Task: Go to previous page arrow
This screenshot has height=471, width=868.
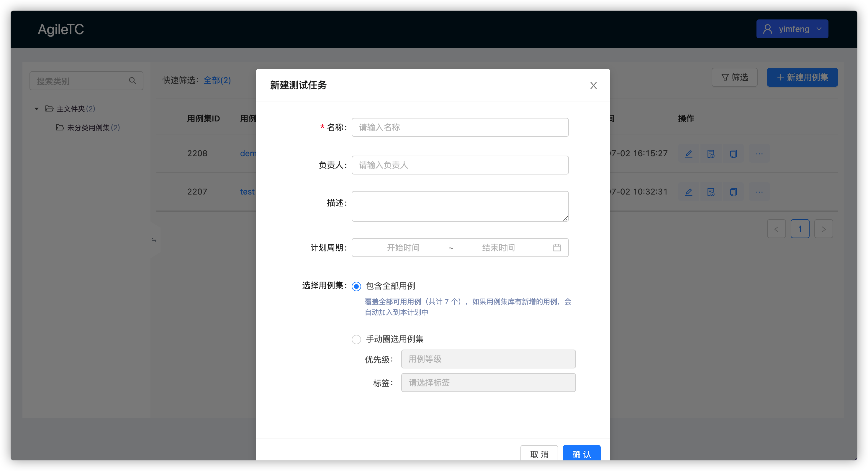Action: tap(776, 229)
